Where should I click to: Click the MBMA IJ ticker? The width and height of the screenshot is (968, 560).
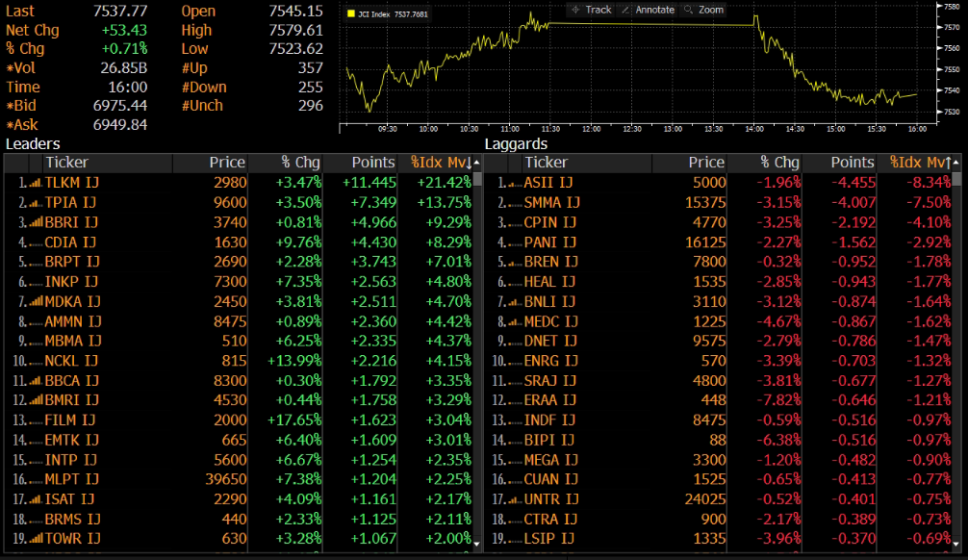pyautogui.click(x=73, y=342)
